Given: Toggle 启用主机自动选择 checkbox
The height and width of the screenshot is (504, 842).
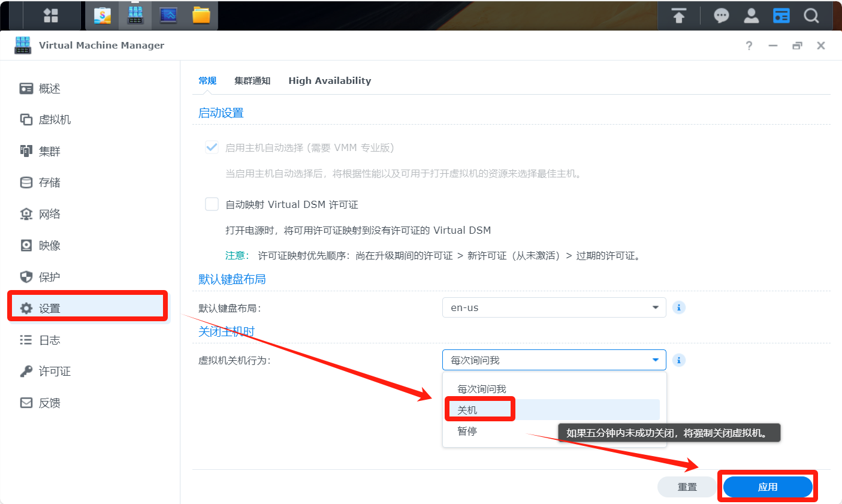Looking at the screenshot, I should tap(212, 147).
